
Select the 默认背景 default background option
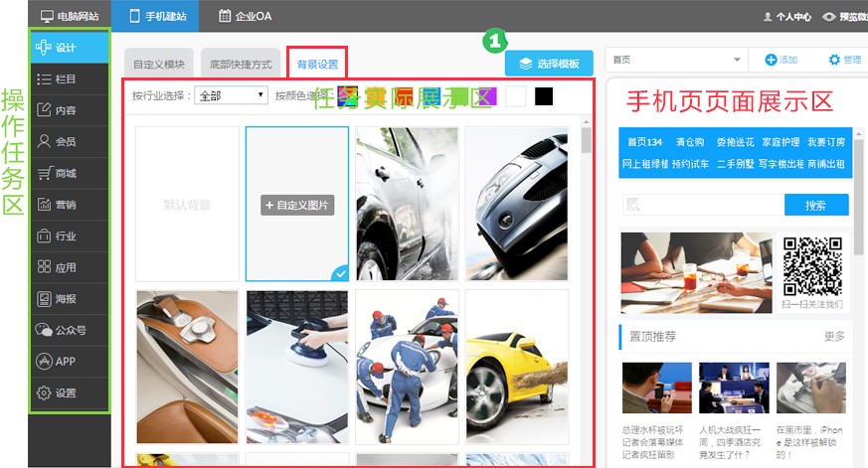188,205
